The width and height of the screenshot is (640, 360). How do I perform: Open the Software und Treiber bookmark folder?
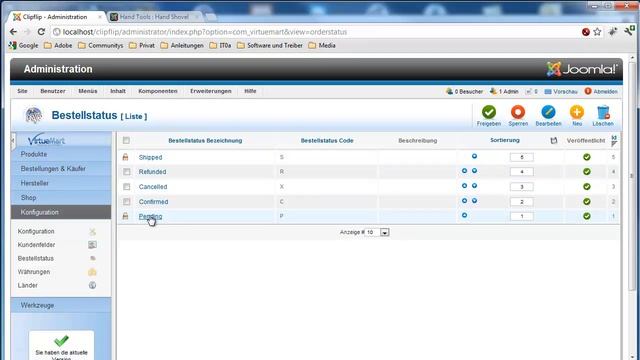coord(270,46)
